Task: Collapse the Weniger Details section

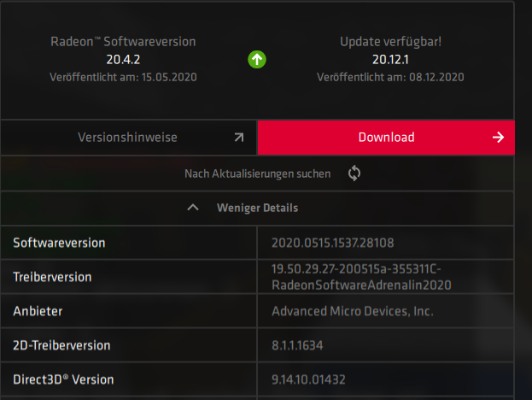Action: (257, 208)
